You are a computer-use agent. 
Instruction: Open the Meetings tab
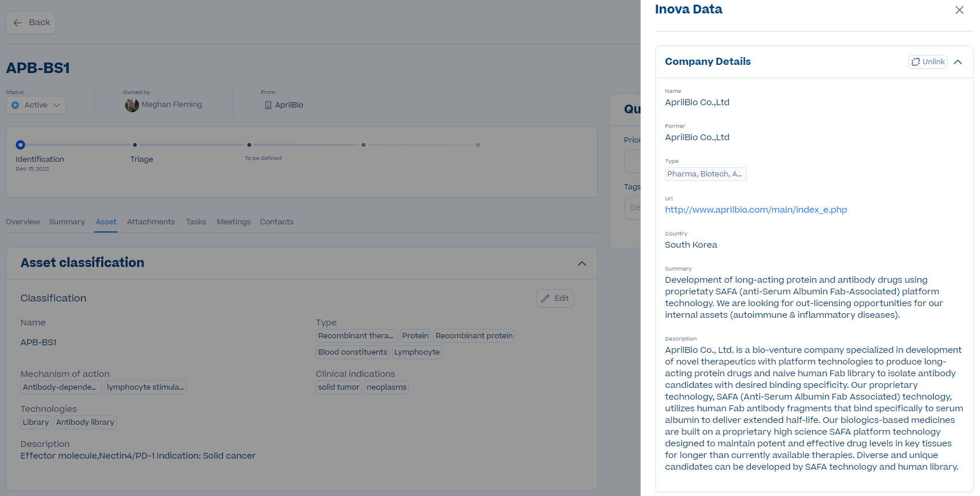(x=233, y=222)
